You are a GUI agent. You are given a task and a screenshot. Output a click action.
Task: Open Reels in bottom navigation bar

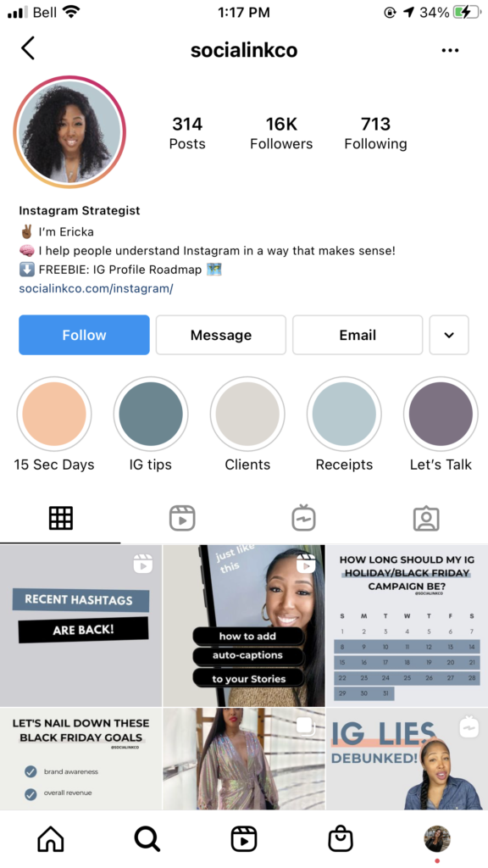244,838
